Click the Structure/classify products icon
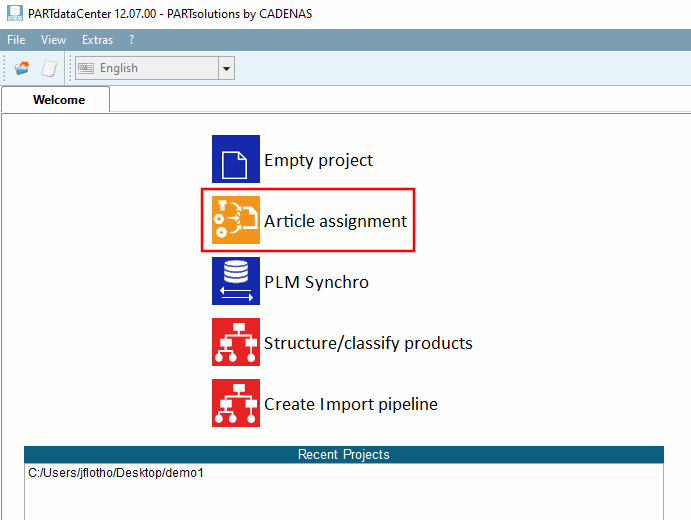Screen dimensions: 691x520 point(236,342)
